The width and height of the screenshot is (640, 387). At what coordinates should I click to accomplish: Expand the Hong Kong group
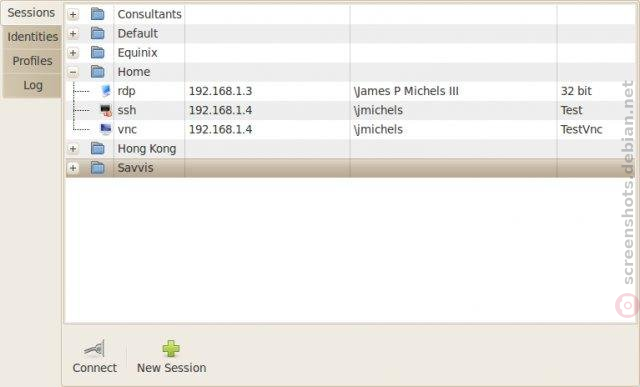point(73,149)
